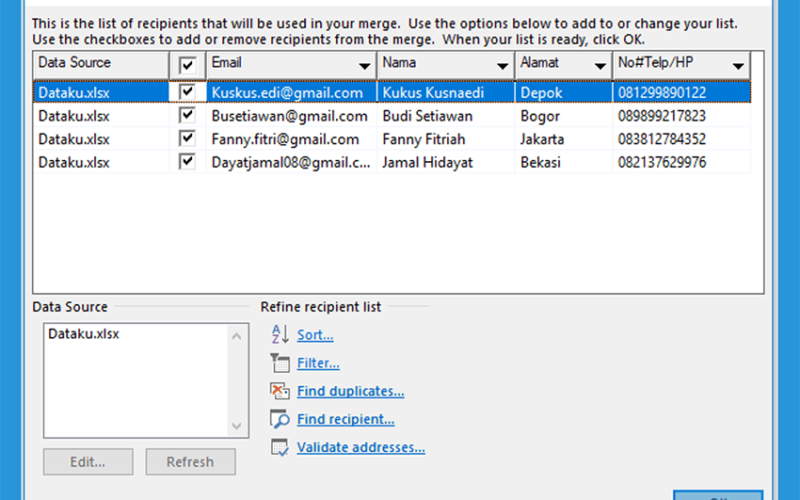Uncheck the Kuskus.edi@gmail.com recipient checkbox

point(187,92)
